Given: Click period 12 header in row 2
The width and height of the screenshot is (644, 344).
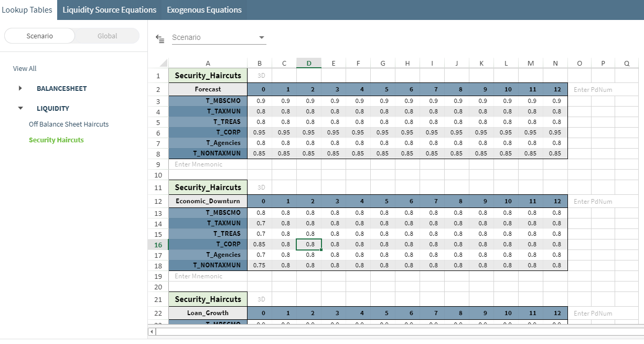Looking at the screenshot, I should pos(555,89).
